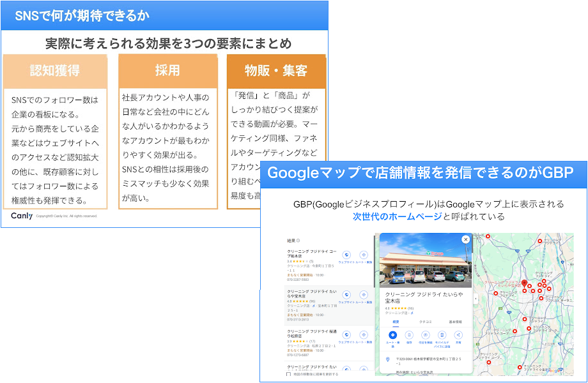Open website icon for コープ栃木店 listing
Image resolution: width=588 pixels, height=383 pixels.
pos(346,255)
